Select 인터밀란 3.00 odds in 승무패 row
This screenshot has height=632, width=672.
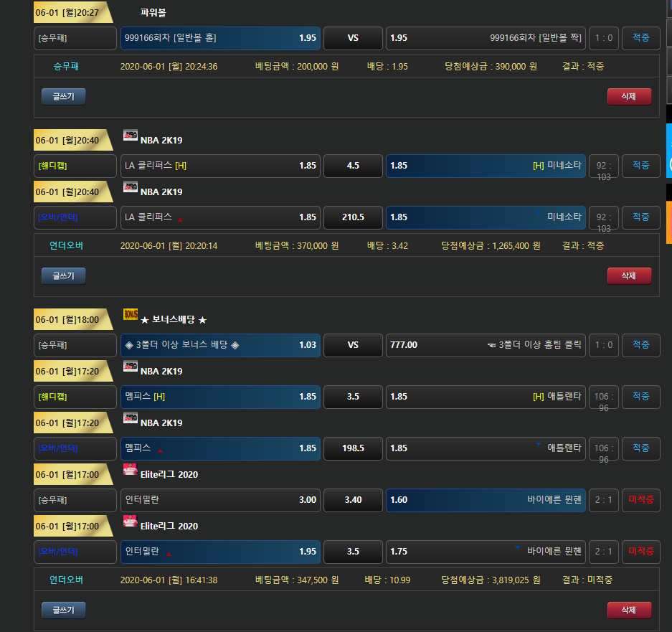(220, 500)
